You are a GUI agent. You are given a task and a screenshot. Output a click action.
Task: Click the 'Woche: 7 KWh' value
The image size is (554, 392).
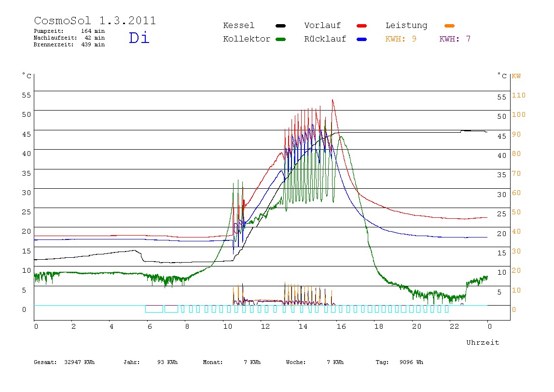(x=315, y=362)
